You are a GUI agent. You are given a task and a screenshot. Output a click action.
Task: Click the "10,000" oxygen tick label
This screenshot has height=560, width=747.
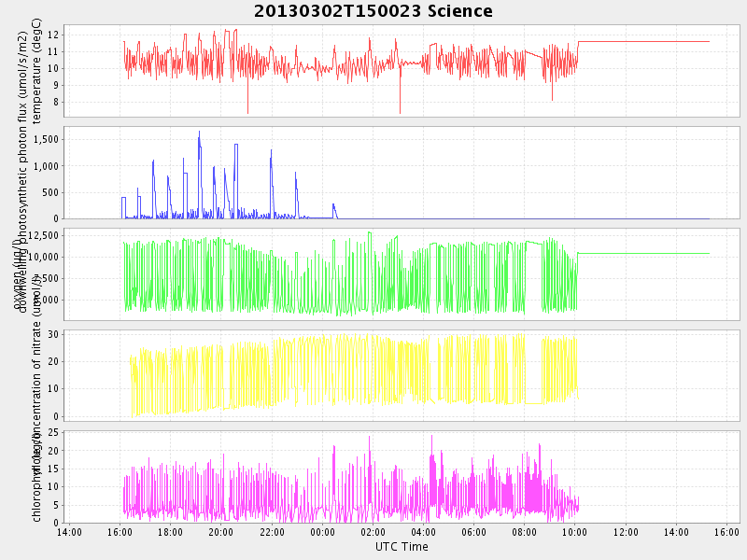tap(44, 257)
